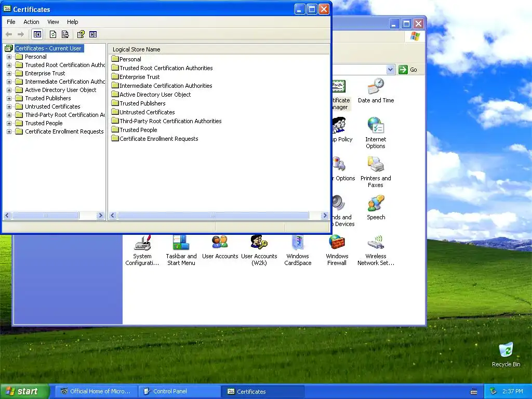This screenshot has height=399, width=532.
Task: Select Untrusted Certificates in tree pane
Action: coord(52,107)
